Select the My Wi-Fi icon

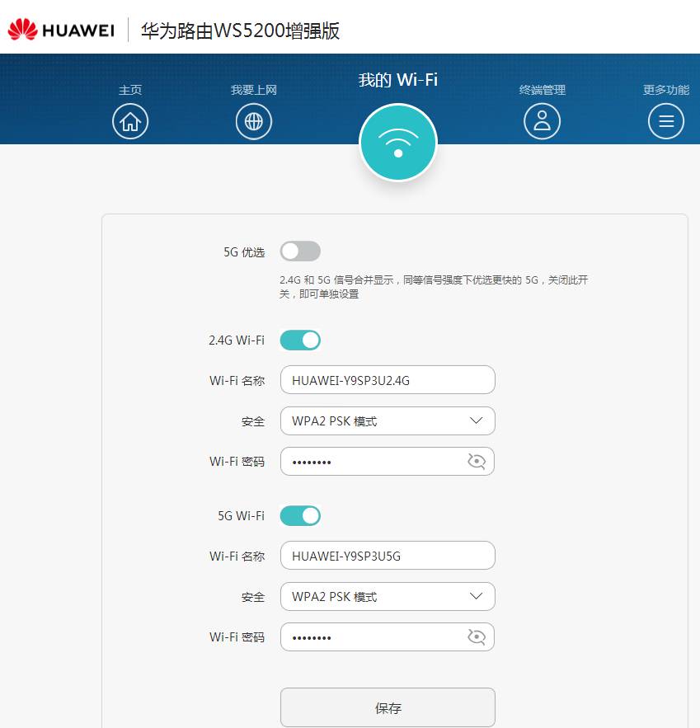coord(397,142)
